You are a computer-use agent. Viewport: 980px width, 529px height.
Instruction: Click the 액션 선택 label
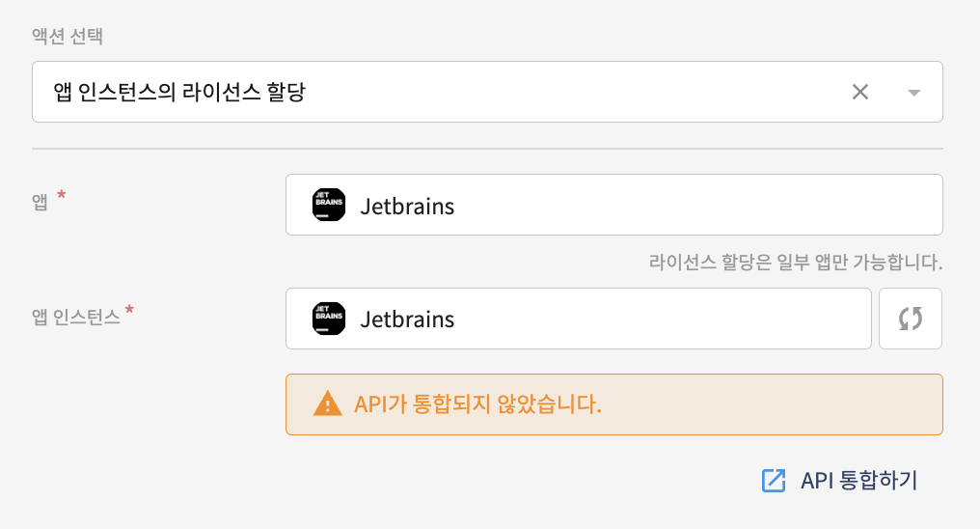pyautogui.click(x=68, y=38)
